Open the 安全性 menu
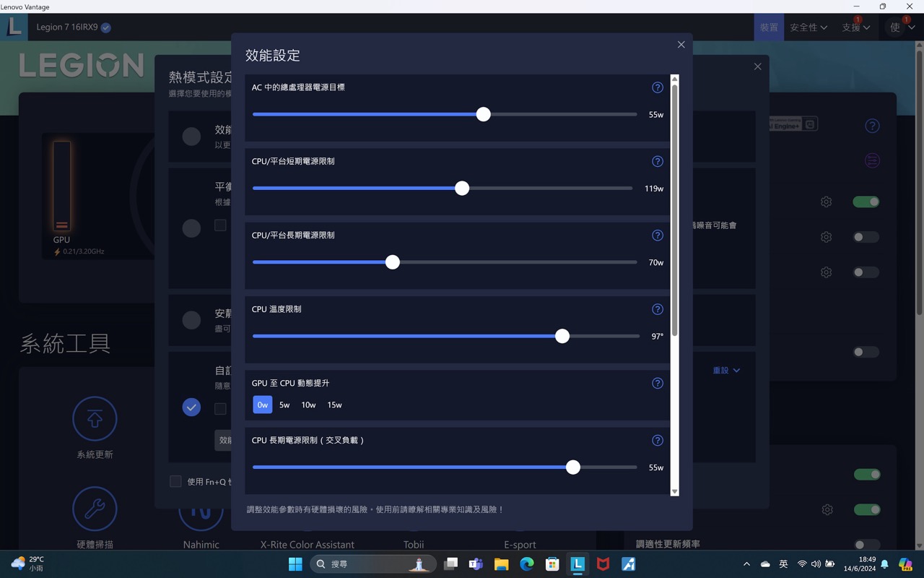The image size is (924, 578). pyautogui.click(x=808, y=27)
